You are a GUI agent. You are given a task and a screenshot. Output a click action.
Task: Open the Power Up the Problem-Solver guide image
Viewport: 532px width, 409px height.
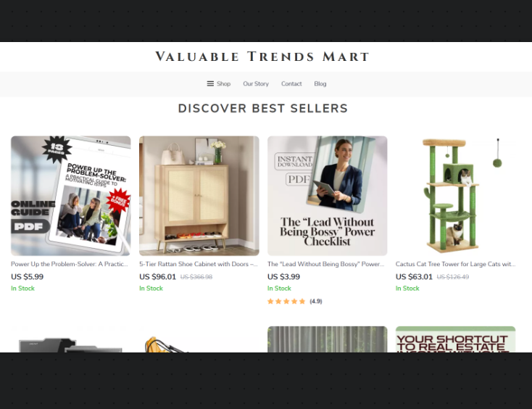pos(70,196)
